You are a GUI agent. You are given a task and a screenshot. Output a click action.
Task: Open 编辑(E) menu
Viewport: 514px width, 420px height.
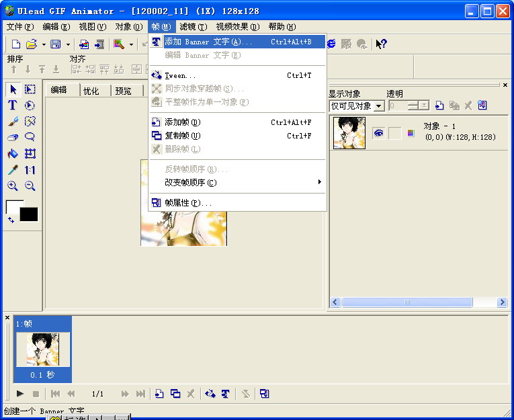point(56,27)
